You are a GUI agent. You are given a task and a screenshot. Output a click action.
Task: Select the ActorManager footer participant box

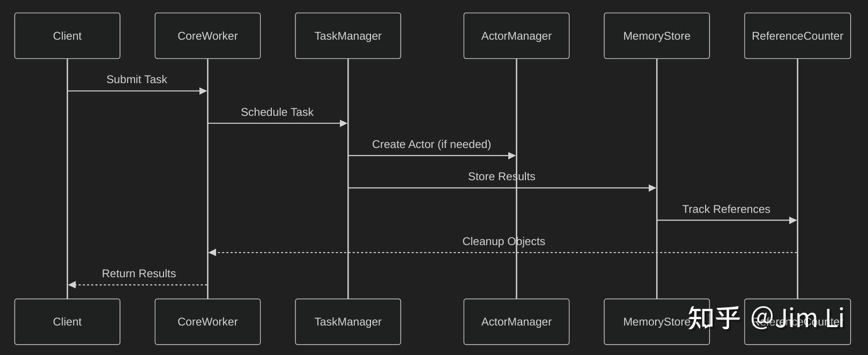tap(516, 322)
